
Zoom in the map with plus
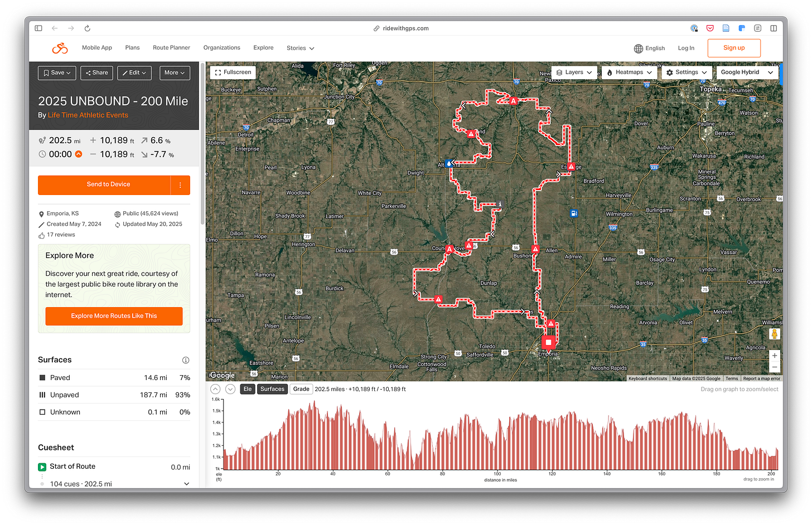click(x=774, y=356)
